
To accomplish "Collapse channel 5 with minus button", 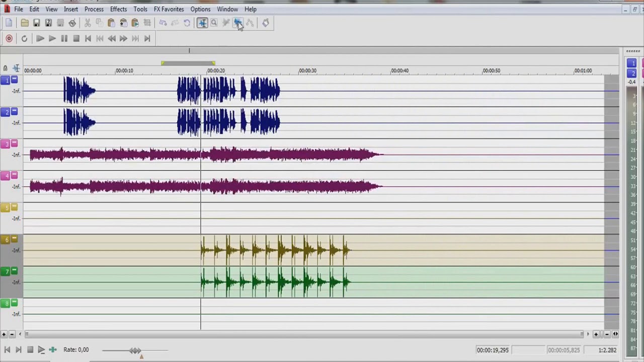I will [14, 207].
